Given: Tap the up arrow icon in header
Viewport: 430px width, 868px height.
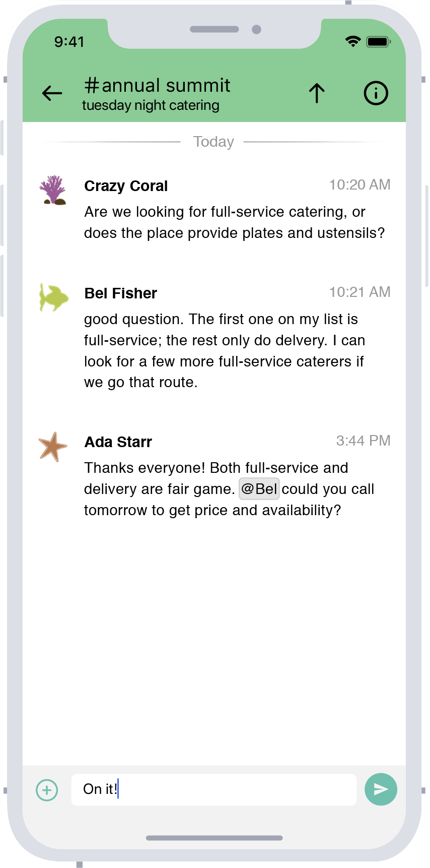Looking at the screenshot, I should point(317,93).
